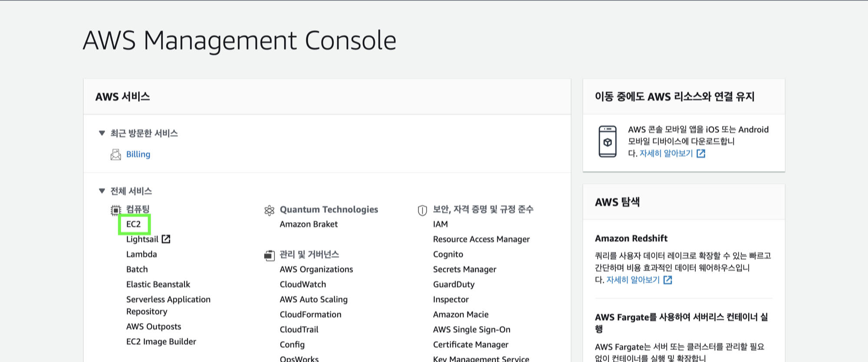
Task: Open AWS Outposts
Action: (154, 326)
